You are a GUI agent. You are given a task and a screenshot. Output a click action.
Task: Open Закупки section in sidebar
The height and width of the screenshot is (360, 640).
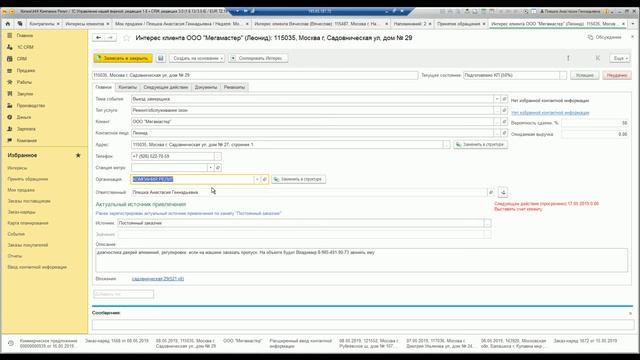(x=25, y=94)
